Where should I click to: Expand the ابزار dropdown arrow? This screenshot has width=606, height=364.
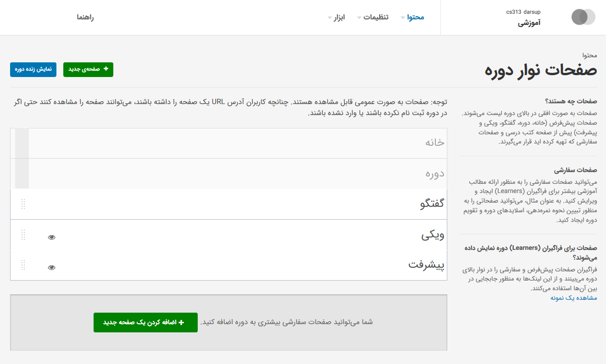point(329,18)
